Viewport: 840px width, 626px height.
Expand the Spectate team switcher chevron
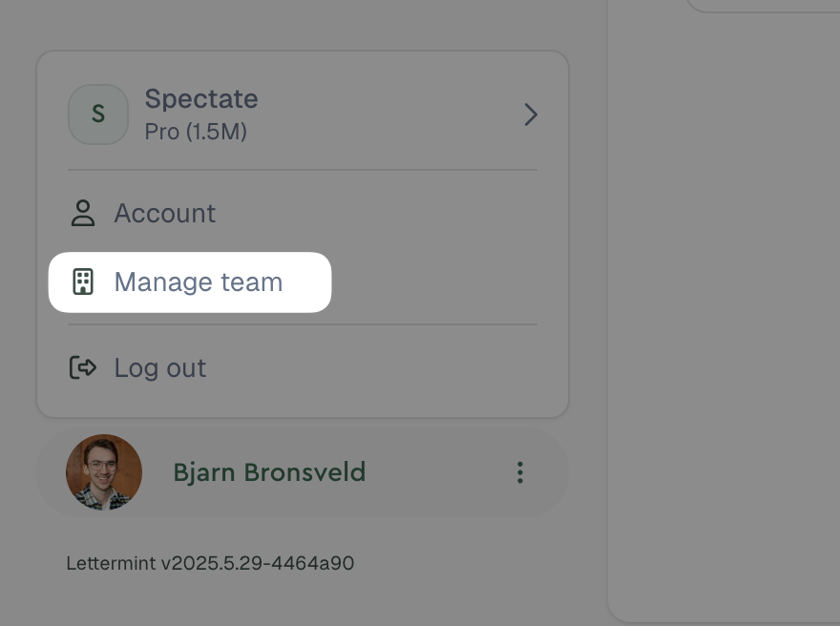(531, 115)
